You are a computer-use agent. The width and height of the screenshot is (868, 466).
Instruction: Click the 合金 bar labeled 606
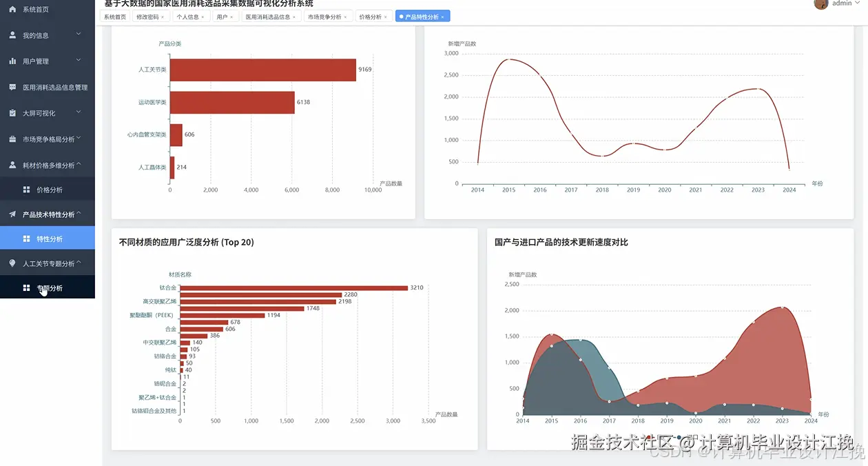tap(202, 329)
